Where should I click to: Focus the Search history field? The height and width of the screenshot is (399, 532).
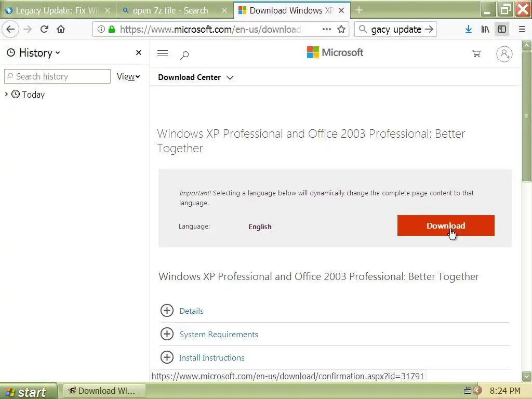click(x=57, y=76)
